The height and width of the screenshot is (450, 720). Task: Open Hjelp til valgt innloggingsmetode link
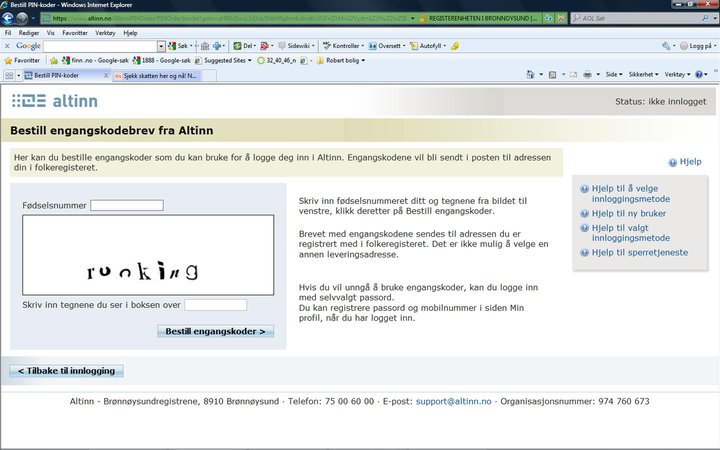tap(630, 233)
